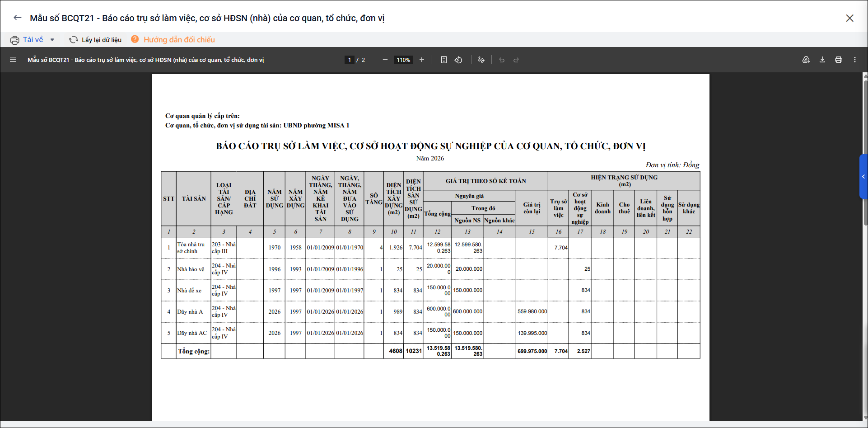Click the scrollbar up arrow

pos(865,75)
